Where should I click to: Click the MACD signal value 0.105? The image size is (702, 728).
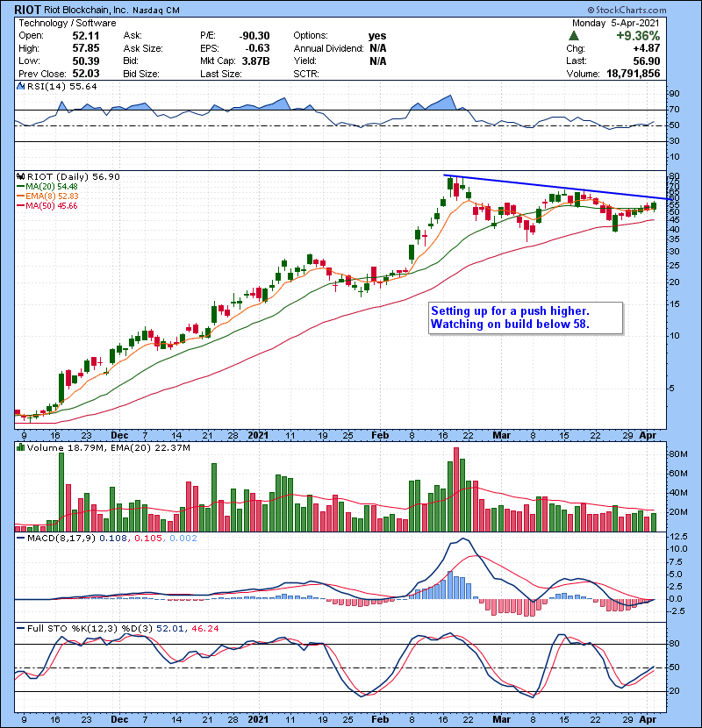tap(148, 539)
